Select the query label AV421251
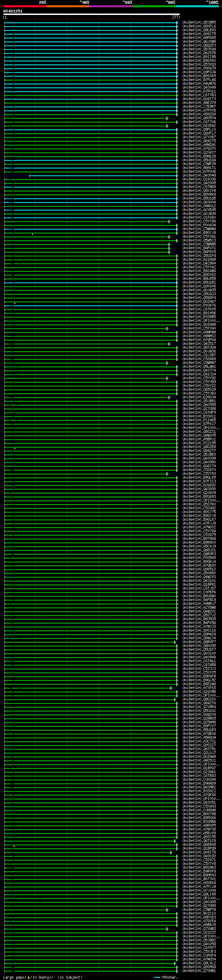This screenshot has width=222, height=980. point(13,11)
